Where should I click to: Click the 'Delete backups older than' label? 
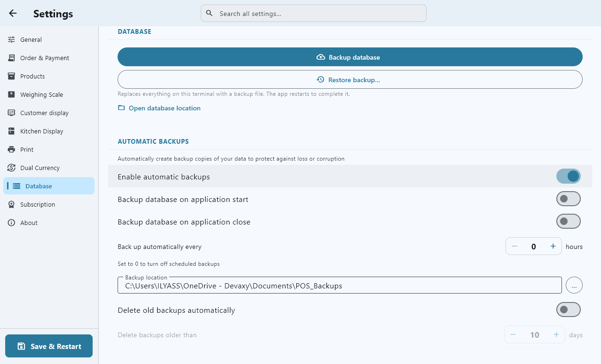pyautogui.click(x=157, y=335)
